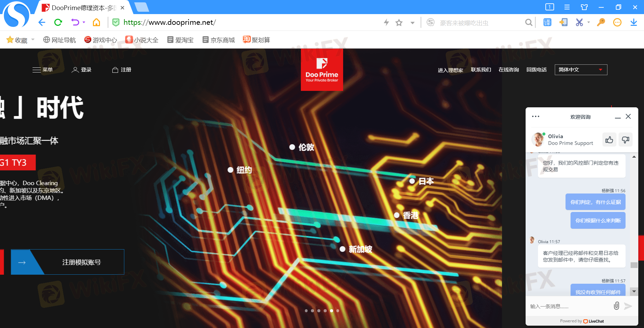Click the chat scrollbar down arrow

(634, 291)
